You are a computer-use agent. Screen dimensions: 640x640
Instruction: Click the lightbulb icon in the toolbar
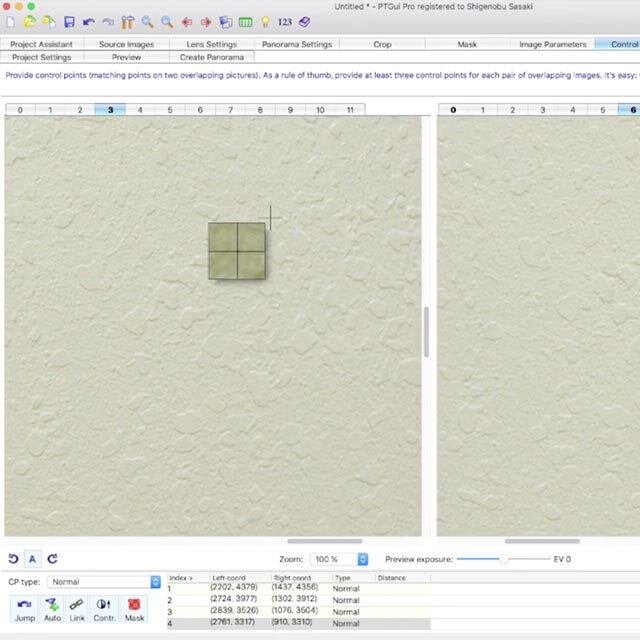(265, 21)
